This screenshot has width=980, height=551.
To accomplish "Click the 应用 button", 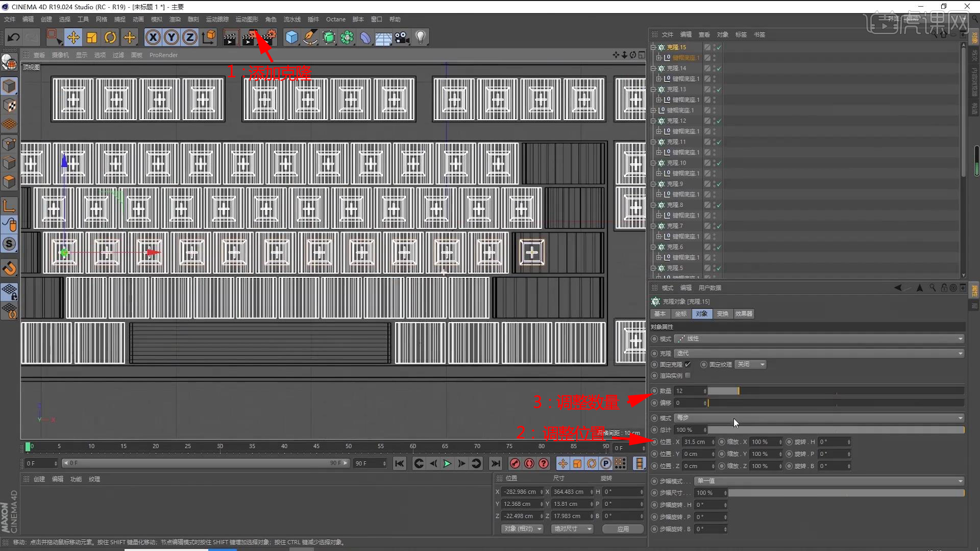I will coord(623,529).
